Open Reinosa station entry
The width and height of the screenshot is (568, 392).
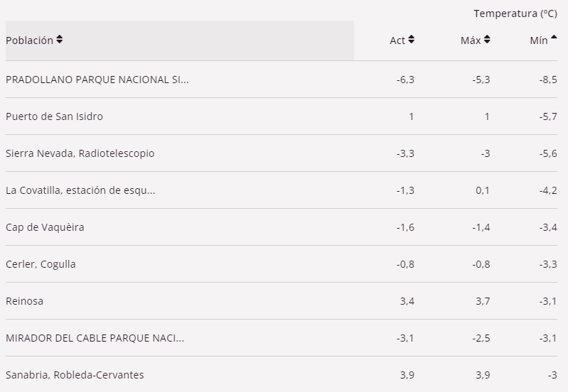(25, 301)
